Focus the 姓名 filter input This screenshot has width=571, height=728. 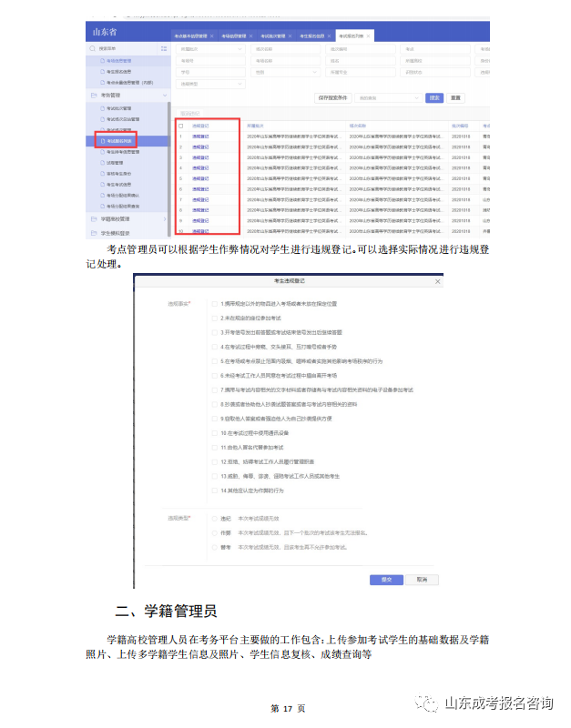click(361, 61)
